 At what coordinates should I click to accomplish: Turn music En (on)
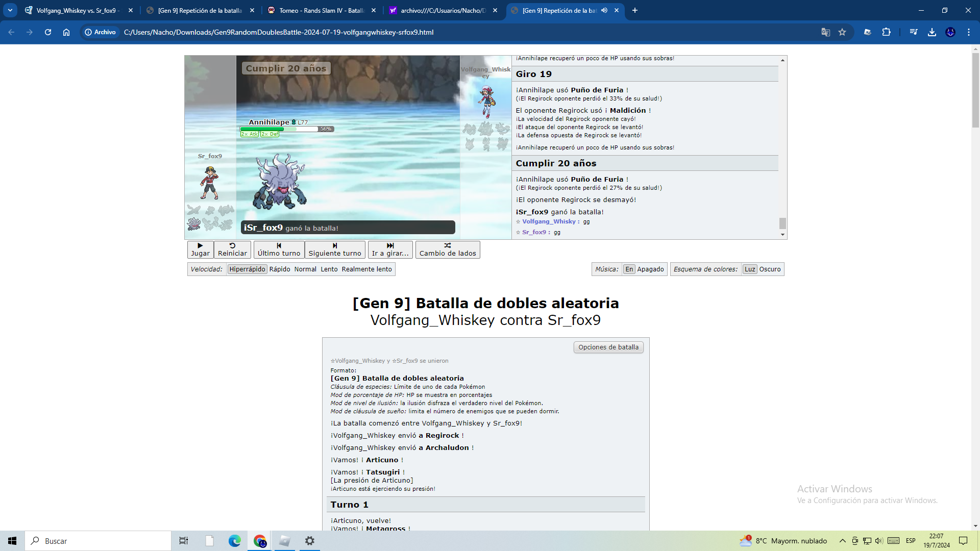click(629, 269)
